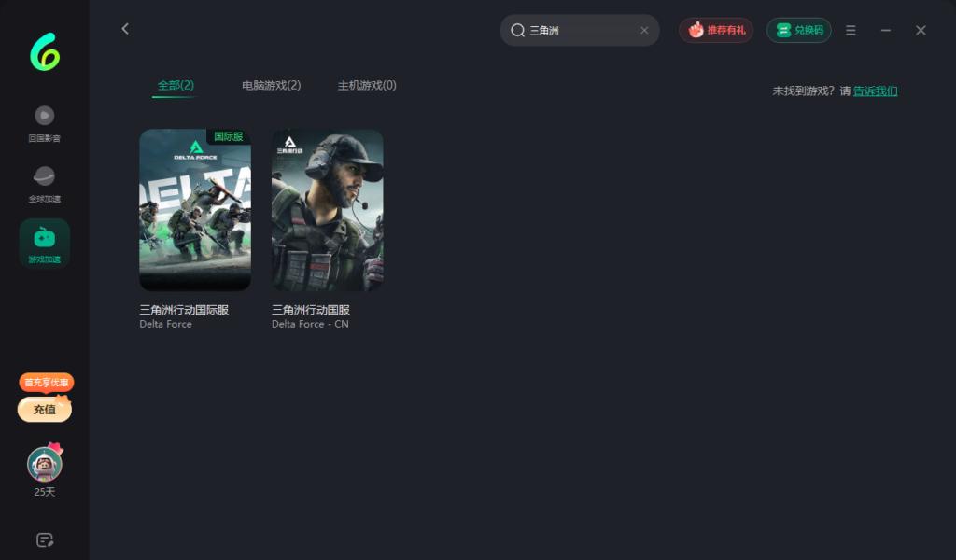
Task: Follow the 告诉我们 link
Action: pos(875,91)
